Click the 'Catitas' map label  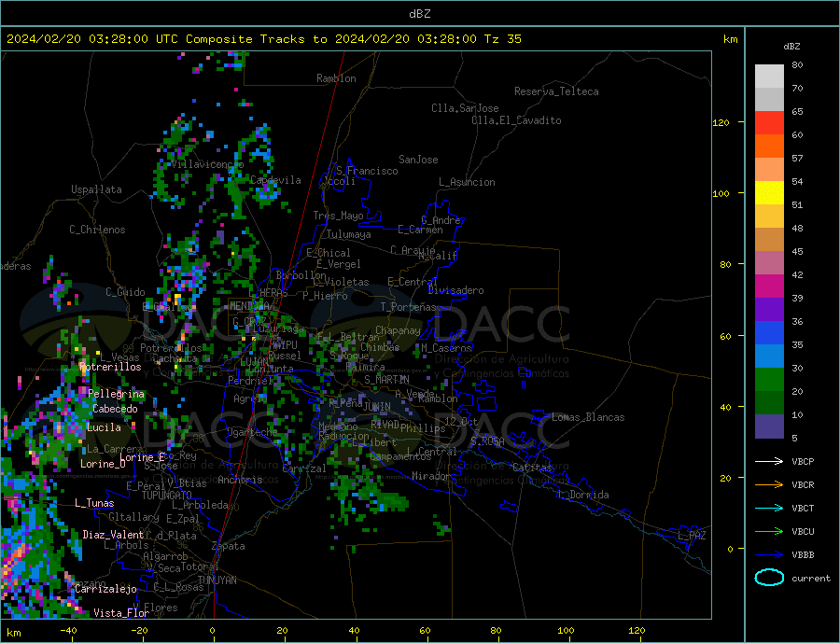(x=532, y=468)
